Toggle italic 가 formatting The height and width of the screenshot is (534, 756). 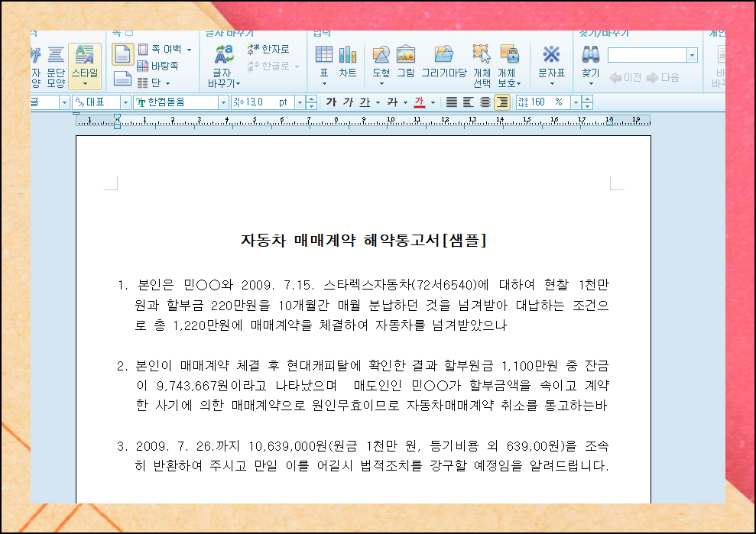point(348,102)
